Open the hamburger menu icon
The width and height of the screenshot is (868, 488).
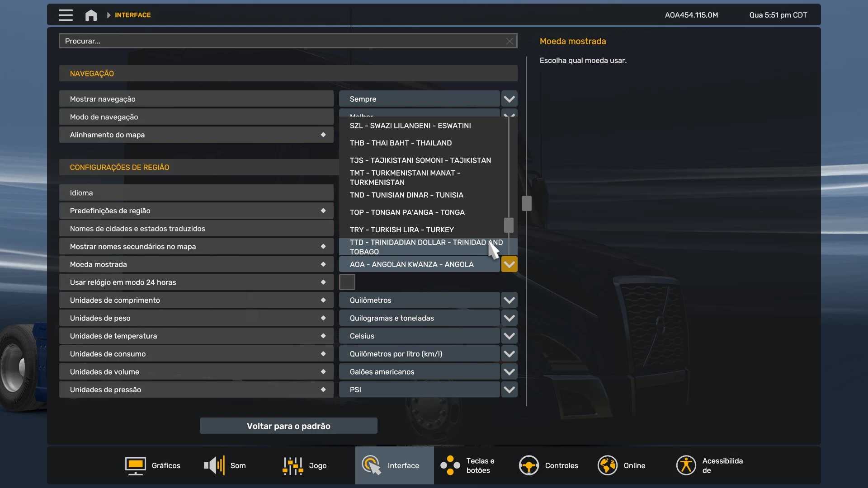[x=66, y=15]
